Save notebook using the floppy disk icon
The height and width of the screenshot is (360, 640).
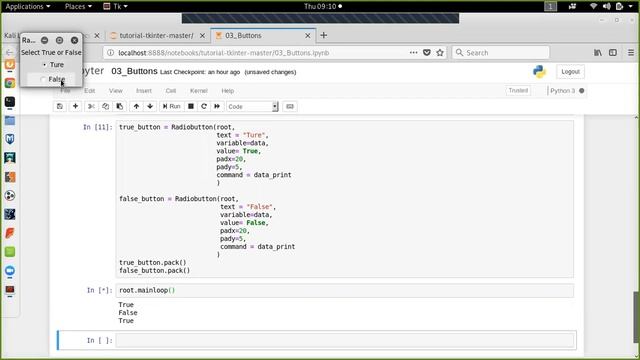(x=60, y=107)
